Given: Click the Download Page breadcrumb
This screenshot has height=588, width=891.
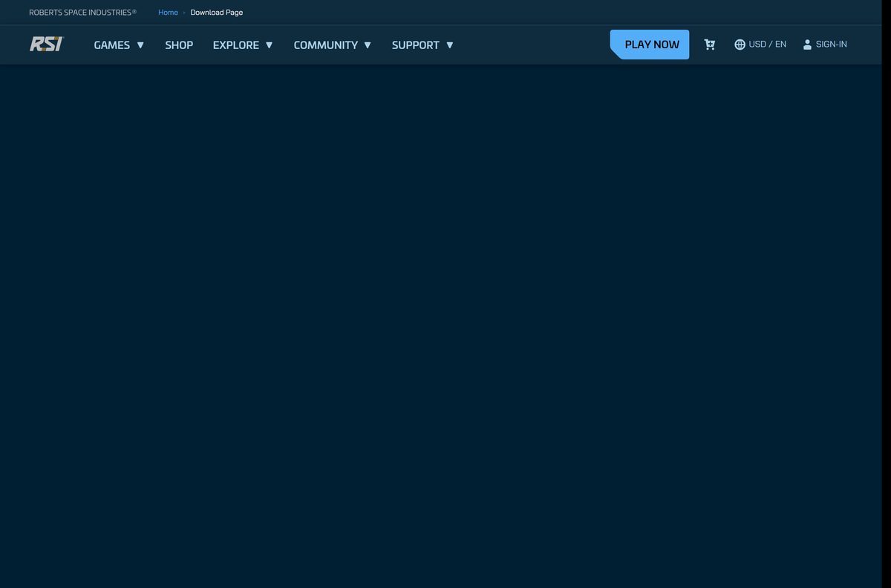Looking at the screenshot, I should tap(217, 13).
